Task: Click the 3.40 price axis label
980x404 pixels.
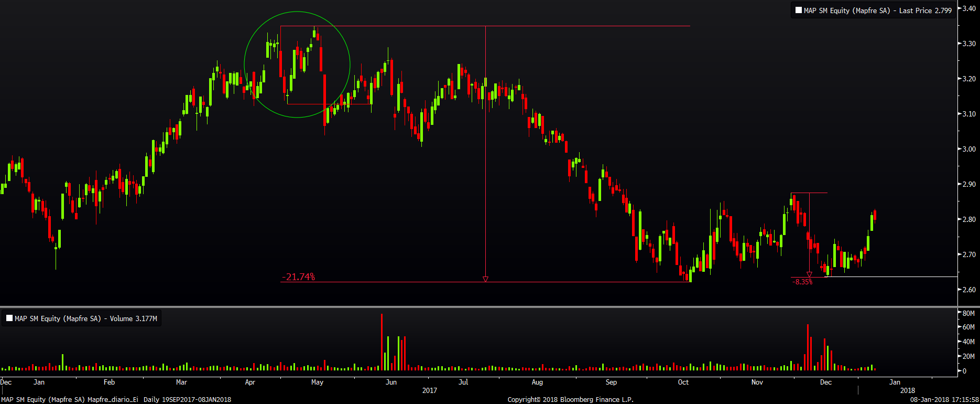Action: 969,8
